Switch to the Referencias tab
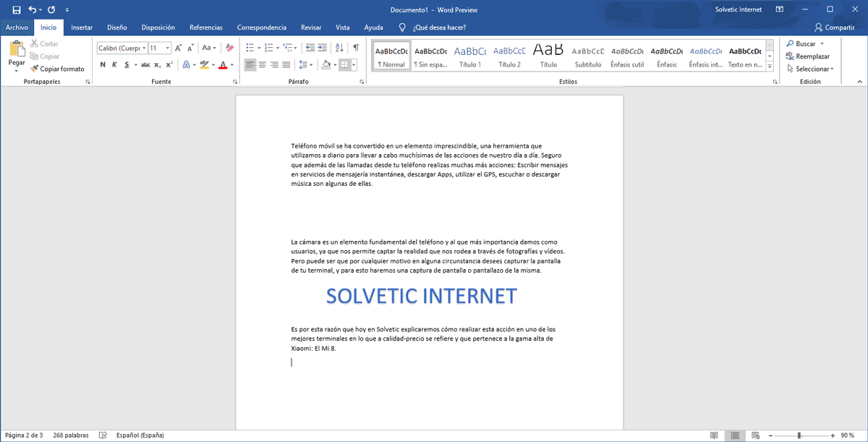Viewport: 868px width, 442px height. 206,27
